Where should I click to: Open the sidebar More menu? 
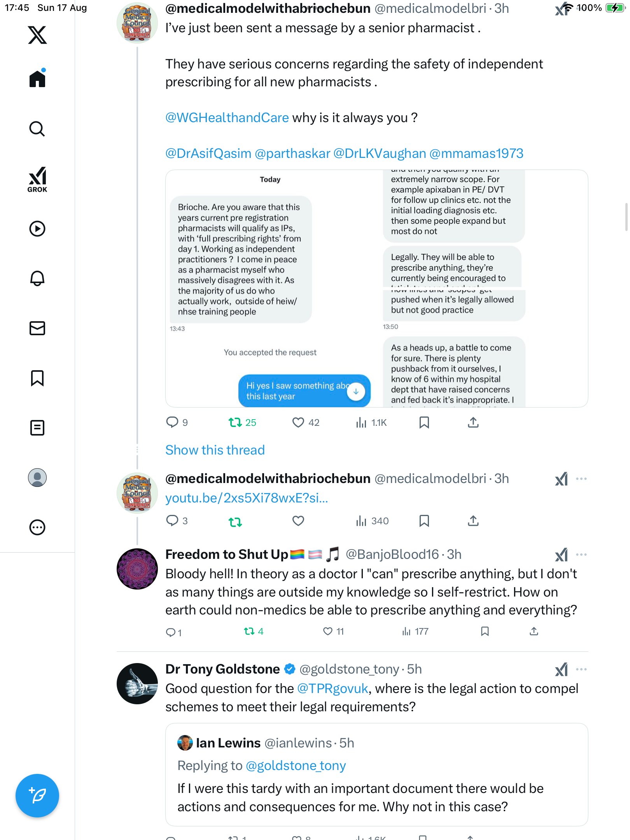pos(37,527)
